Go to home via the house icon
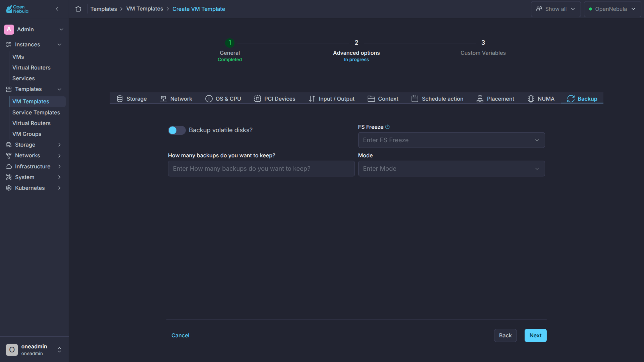The image size is (644, 362). point(78,9)
